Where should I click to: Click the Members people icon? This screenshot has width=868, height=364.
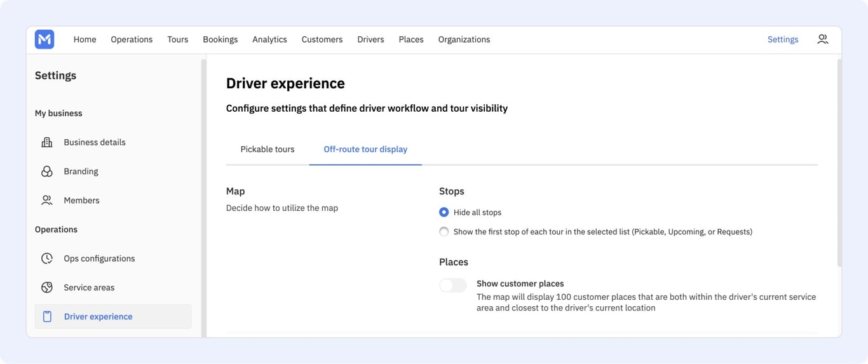tap(47, 200)
